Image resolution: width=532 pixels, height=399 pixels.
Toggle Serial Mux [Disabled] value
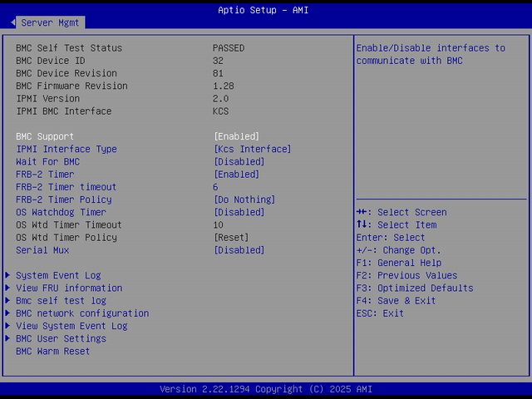point(239,250)
